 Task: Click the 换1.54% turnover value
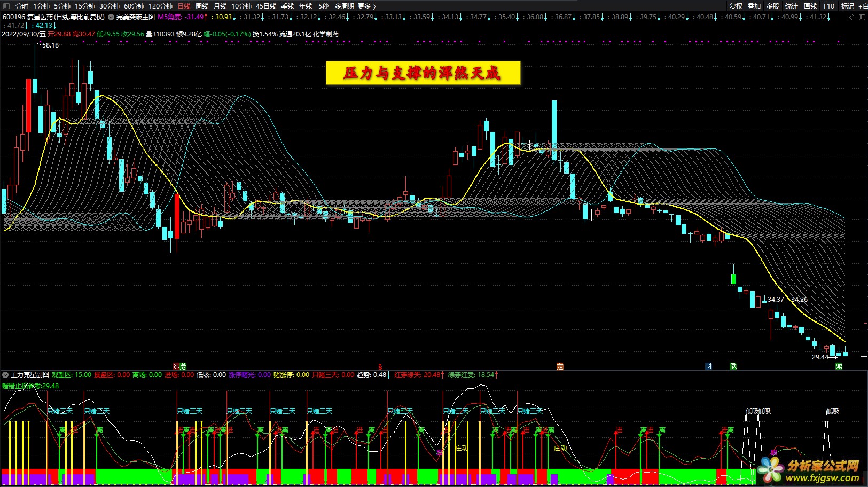click(x=265, y=34)
